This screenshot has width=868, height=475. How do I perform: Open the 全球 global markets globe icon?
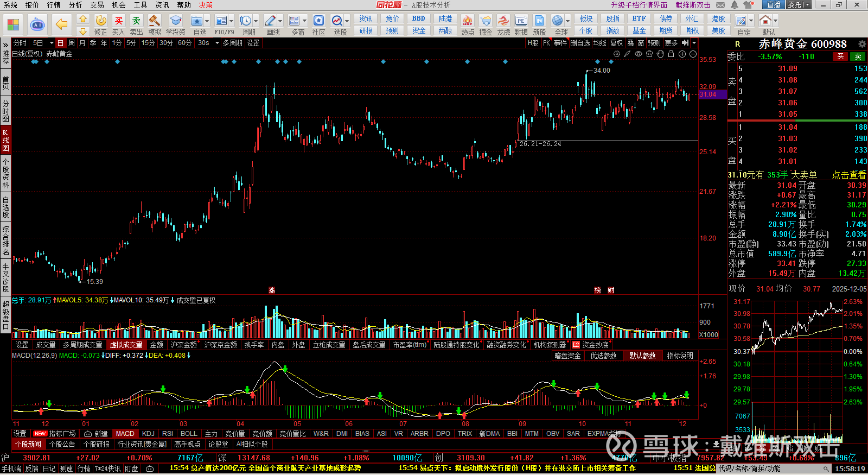558,21
